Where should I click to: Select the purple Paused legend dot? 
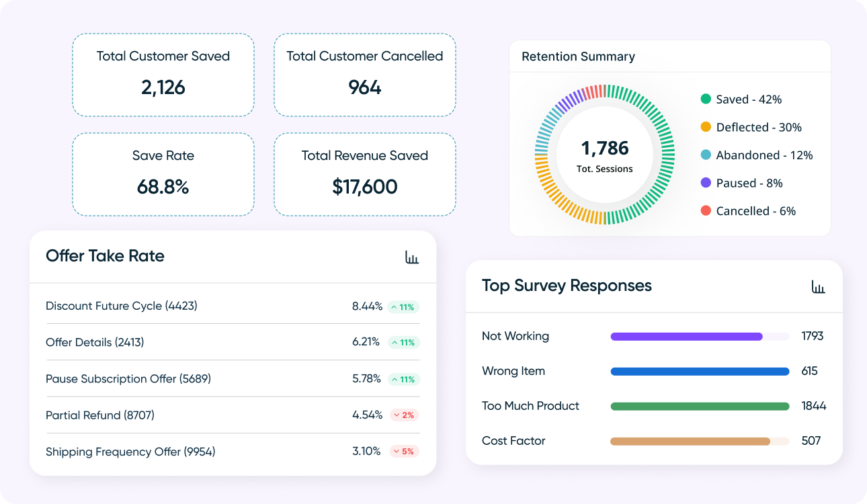(x=706, y=183)
